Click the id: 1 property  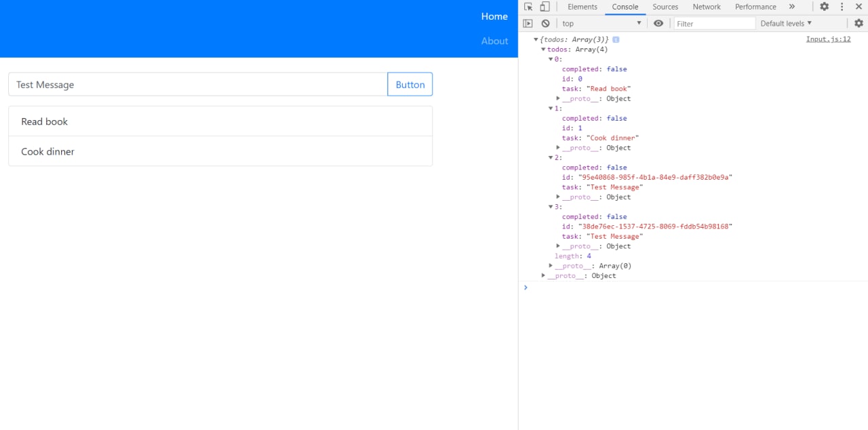572,128
